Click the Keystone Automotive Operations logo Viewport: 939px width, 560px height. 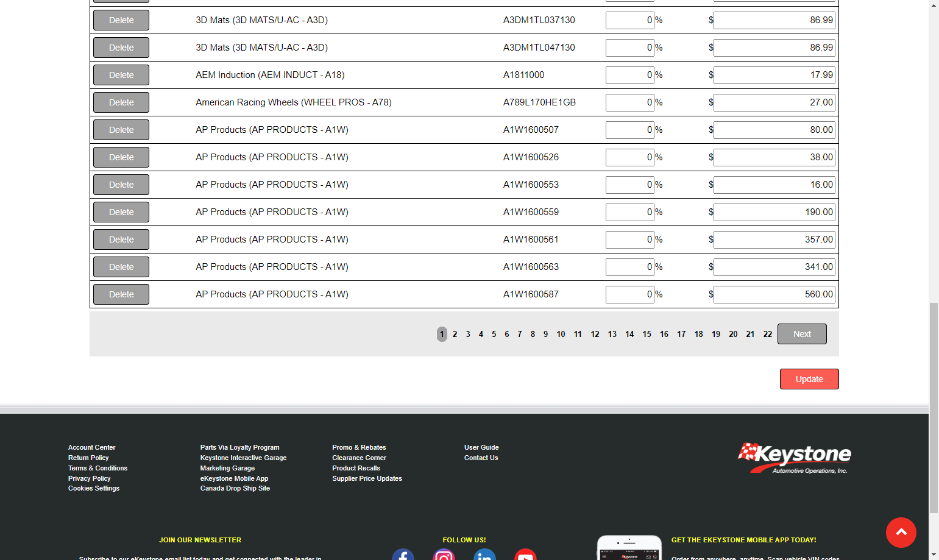click(x=795, y=458)
